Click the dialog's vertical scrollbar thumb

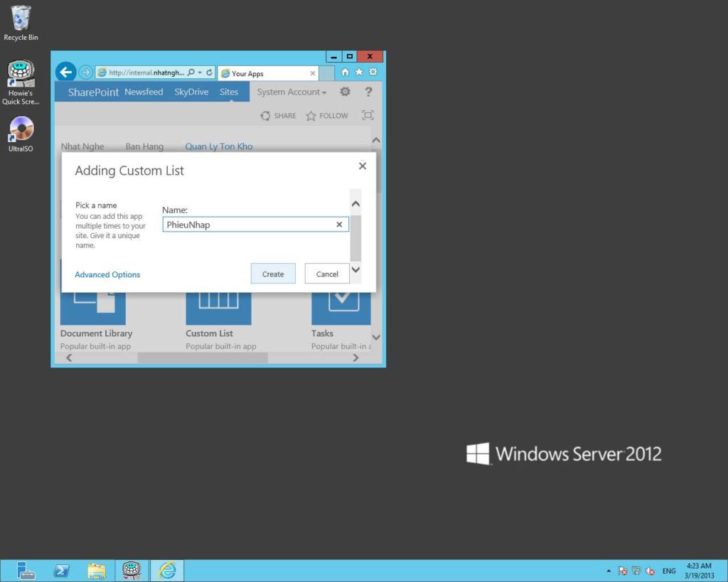(x=355, y=238)
